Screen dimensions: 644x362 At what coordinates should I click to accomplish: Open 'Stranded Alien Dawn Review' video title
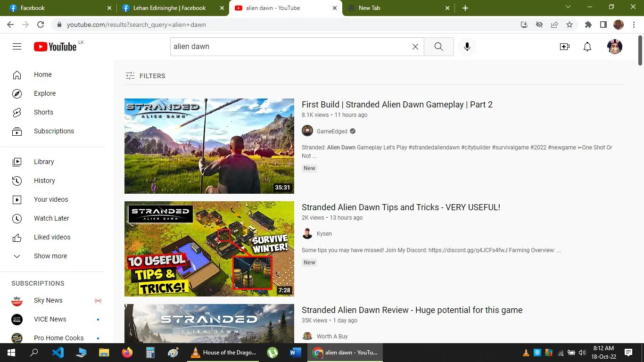(412, 310)
